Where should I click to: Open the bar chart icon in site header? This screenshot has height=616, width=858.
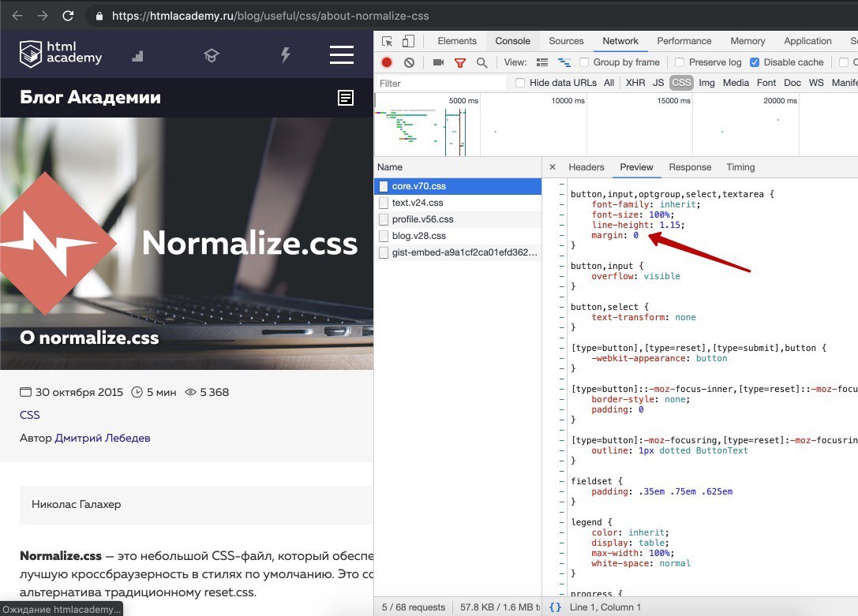138,55
